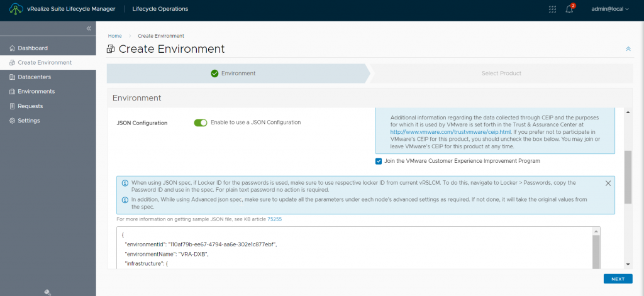
Task: Click the Environments sidebar icon
Action: [13, 92]
